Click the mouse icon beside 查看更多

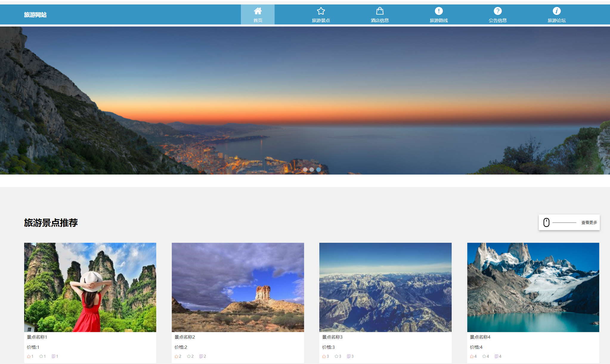click(546, 223)
